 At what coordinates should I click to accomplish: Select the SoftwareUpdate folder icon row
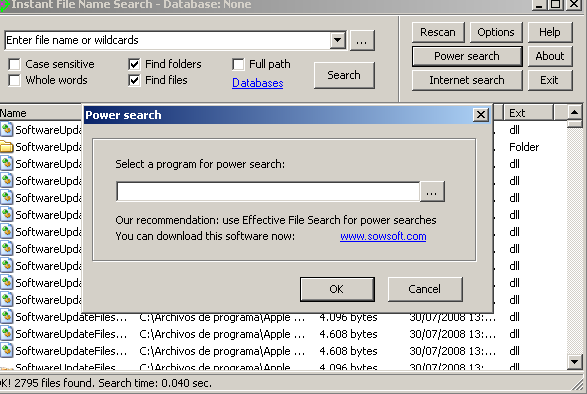[x=6, y=147]
